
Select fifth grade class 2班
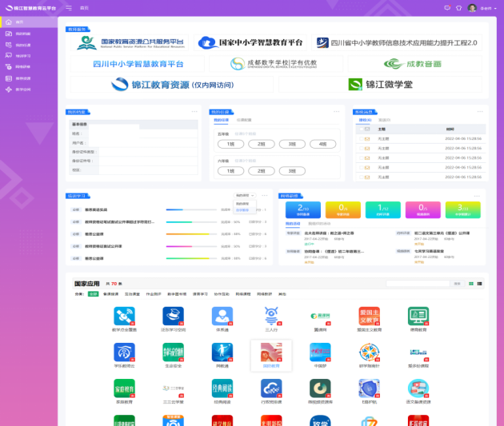pyautogui.click(x=262, y=144)
